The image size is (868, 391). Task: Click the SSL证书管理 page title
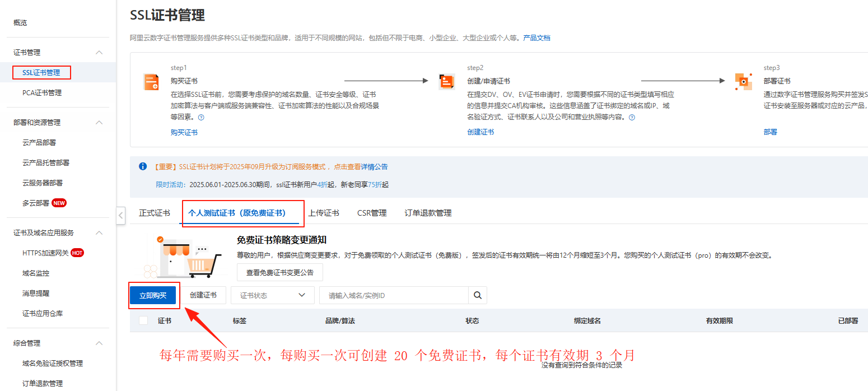pos(167,15)
